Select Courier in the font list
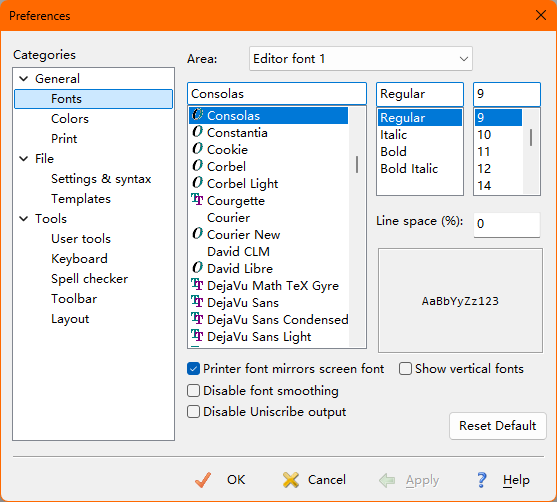The height and width of the screenshot is (502, 557). [x=269, y=217]
